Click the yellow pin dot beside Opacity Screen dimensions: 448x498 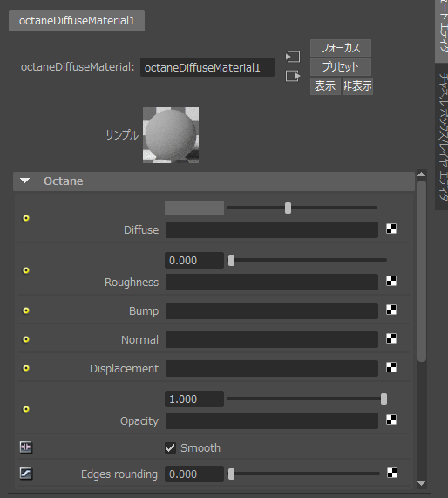(x=26, y=409)
